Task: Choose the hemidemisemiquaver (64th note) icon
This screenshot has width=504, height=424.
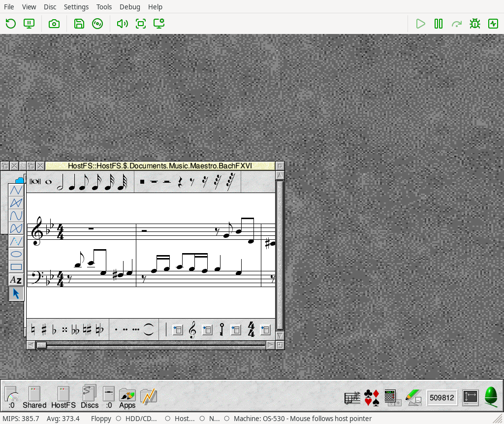Action: pos(122,182)
